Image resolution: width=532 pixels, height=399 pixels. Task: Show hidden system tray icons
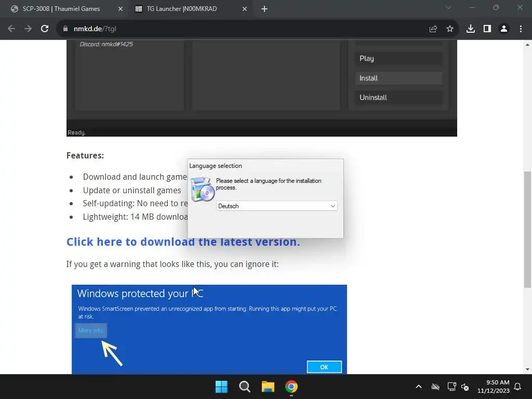419,387
